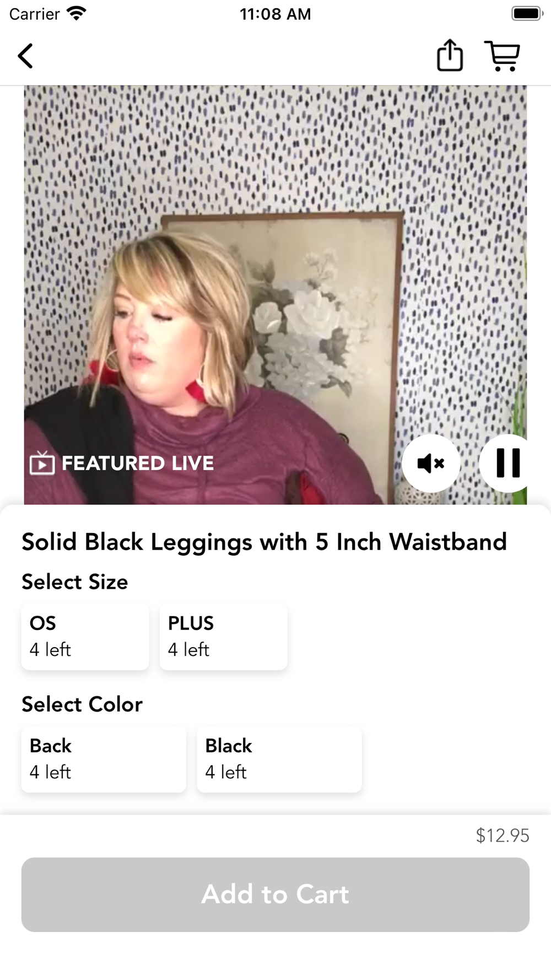This screenshot has height=980, width=551.
Task: Tap the Featured Live TV icon
Action: point(42,463)
